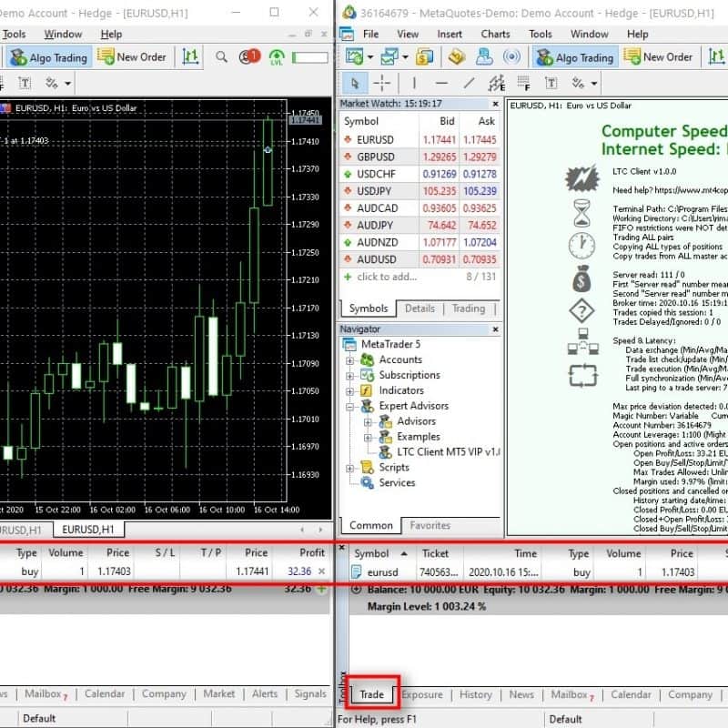Click the yellow tag Data Window icon

coord(457,57)
